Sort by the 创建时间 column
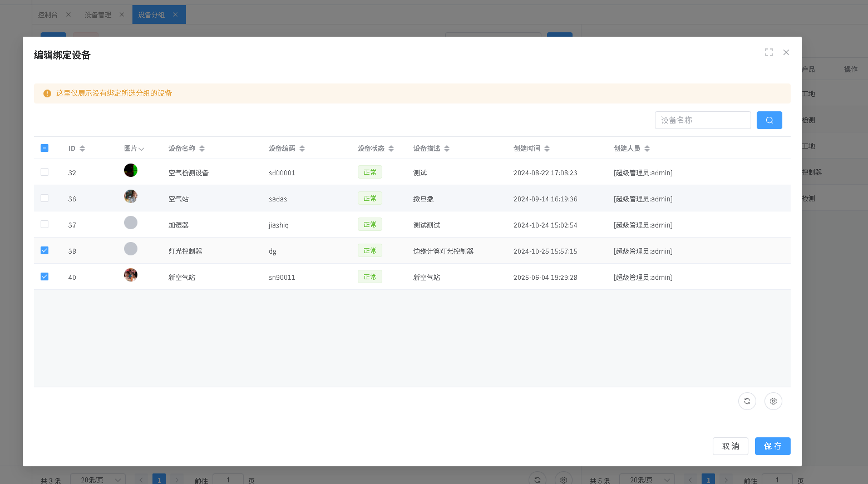The width and height of the screenshot is (868, 484). (547, 149)
